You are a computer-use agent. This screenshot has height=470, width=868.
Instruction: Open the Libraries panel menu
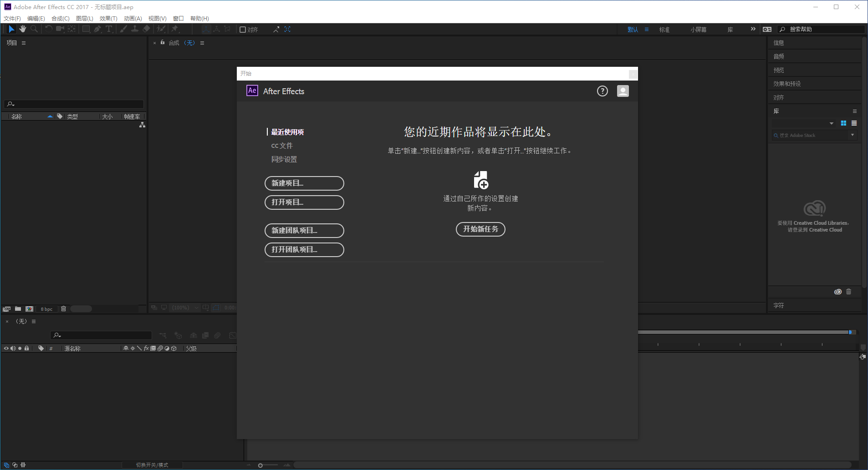coord(854,111)
